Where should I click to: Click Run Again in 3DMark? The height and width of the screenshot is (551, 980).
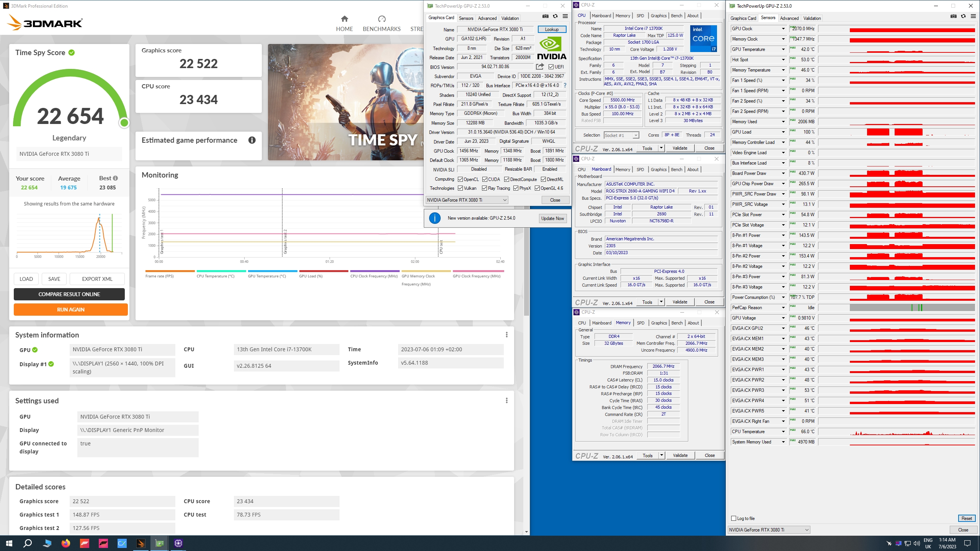click(71, 310)
